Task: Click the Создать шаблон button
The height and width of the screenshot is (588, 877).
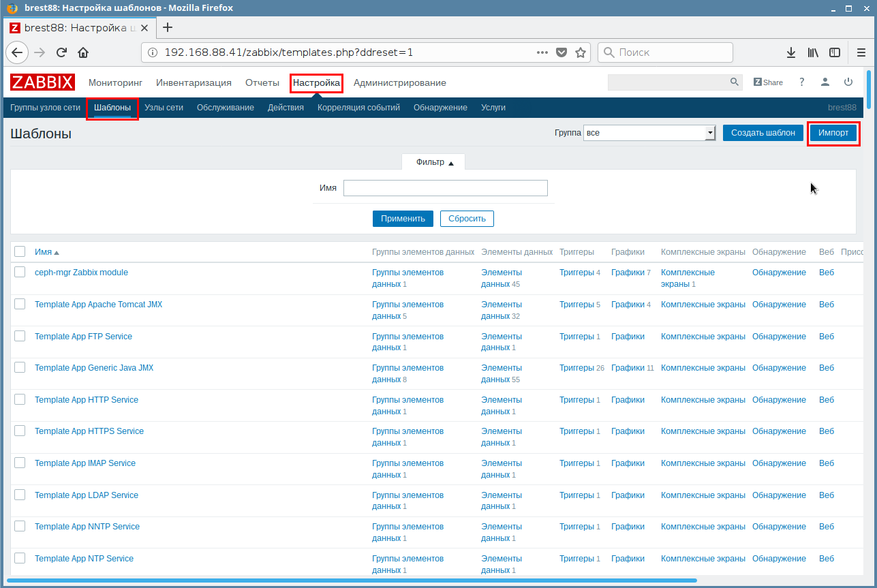Action: [x=763, y=133]
